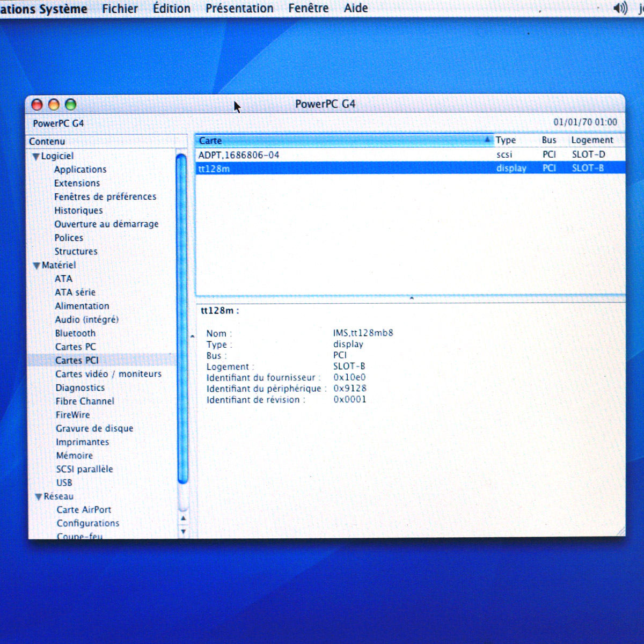Screen dimensions: 644x644
Task: Select Imprimantes in the sidebar
Action: tap(83, 442)
